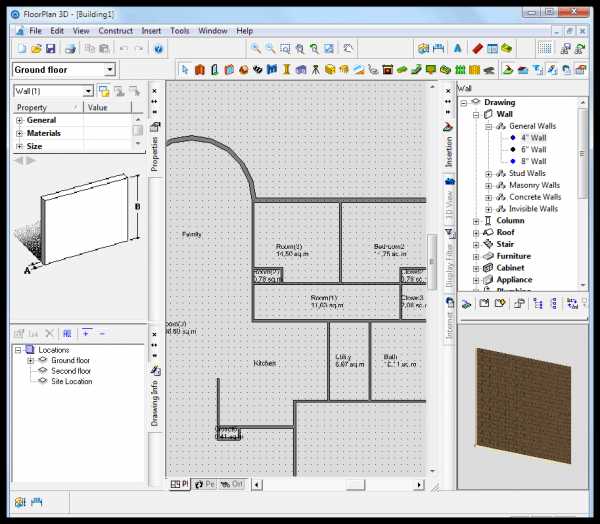
Task: Open the Insert menu
Action: click(x=151, y=31)
